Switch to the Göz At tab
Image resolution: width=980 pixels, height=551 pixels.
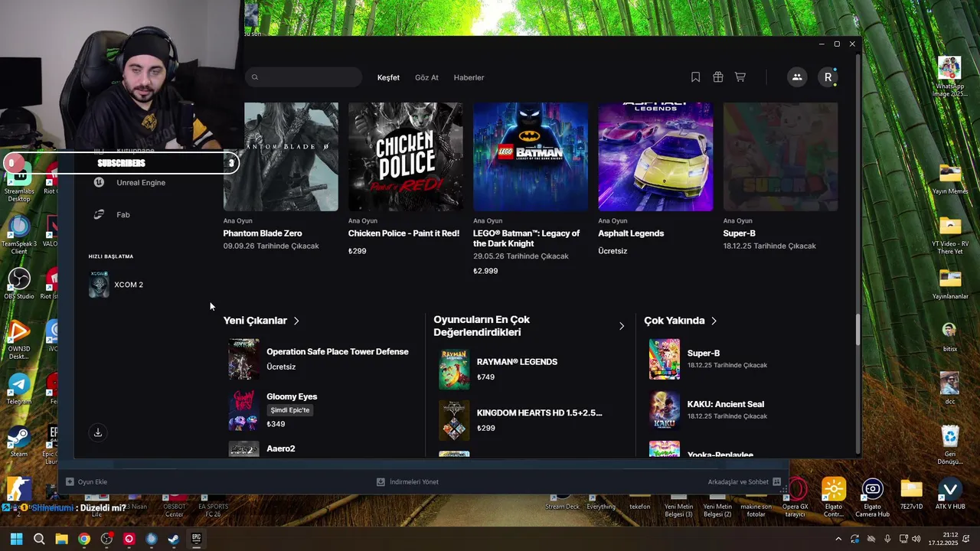coord(426,77)
